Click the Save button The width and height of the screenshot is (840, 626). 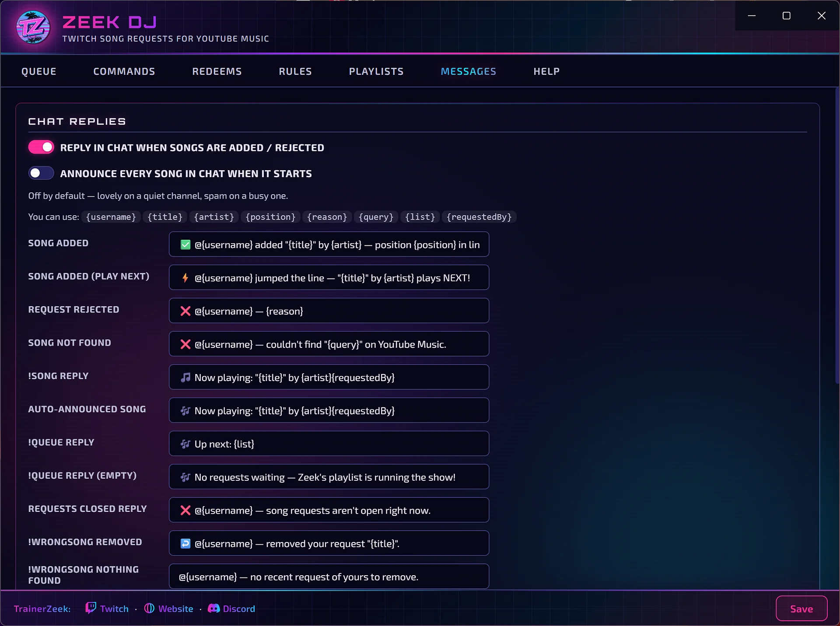801,609
